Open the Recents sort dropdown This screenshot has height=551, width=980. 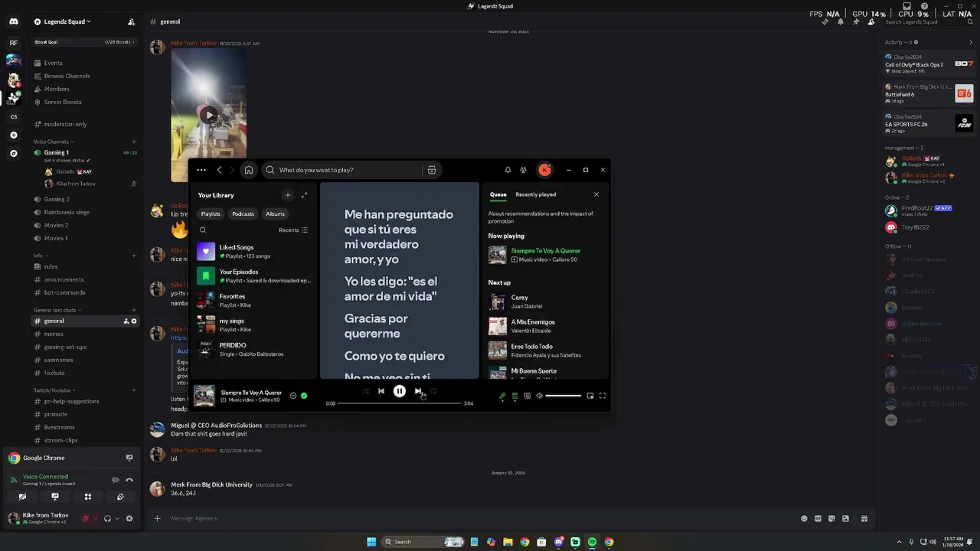tap(293, 230)
